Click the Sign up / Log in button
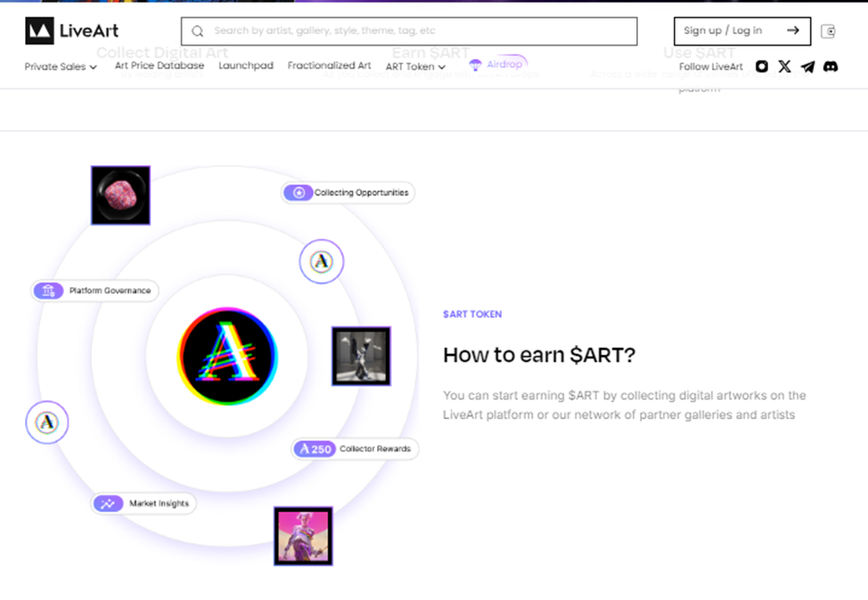This screenshot has width=868, height=600. [741, 31]
